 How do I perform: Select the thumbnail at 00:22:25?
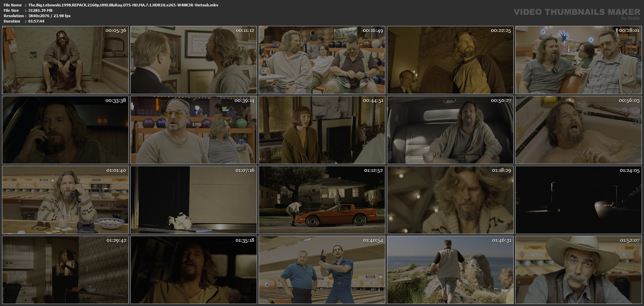point(450,60)
